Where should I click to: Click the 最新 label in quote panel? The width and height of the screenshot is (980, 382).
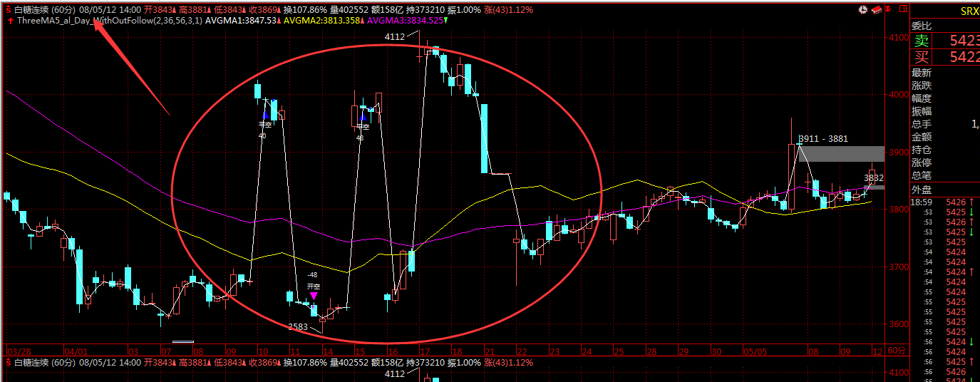[x=922, y=73]
